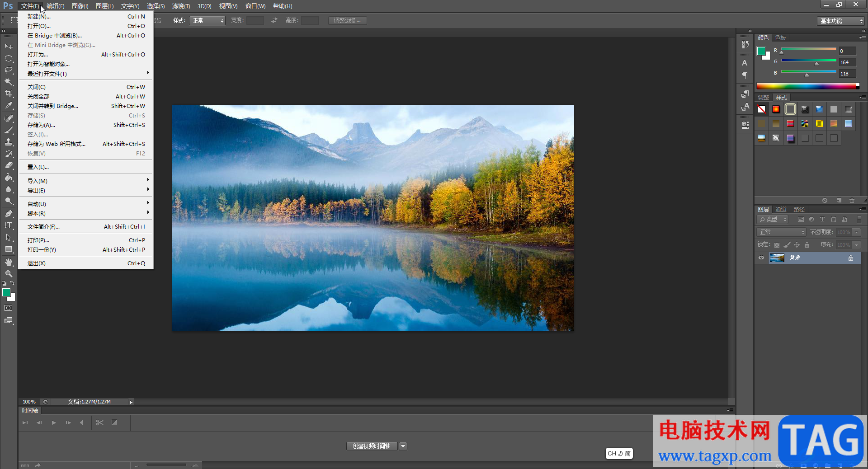
Task: Switch to the 色板 tab
Action: (780, 38)
